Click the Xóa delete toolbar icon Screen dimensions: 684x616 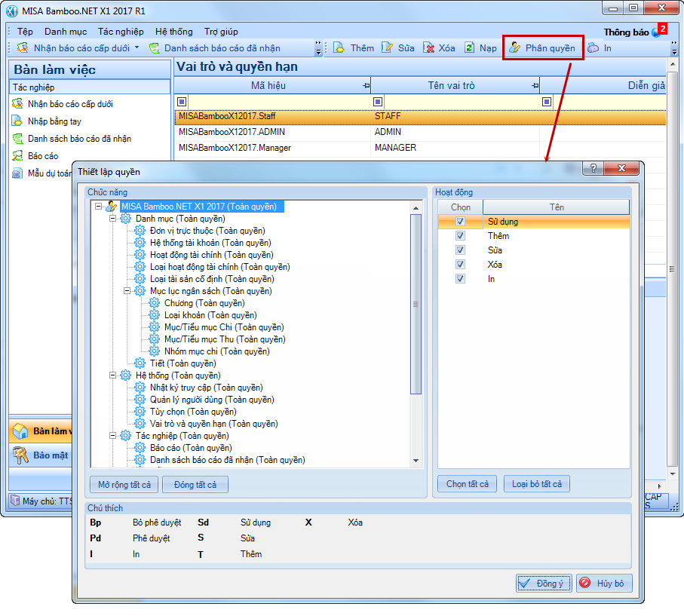point(429,48)
